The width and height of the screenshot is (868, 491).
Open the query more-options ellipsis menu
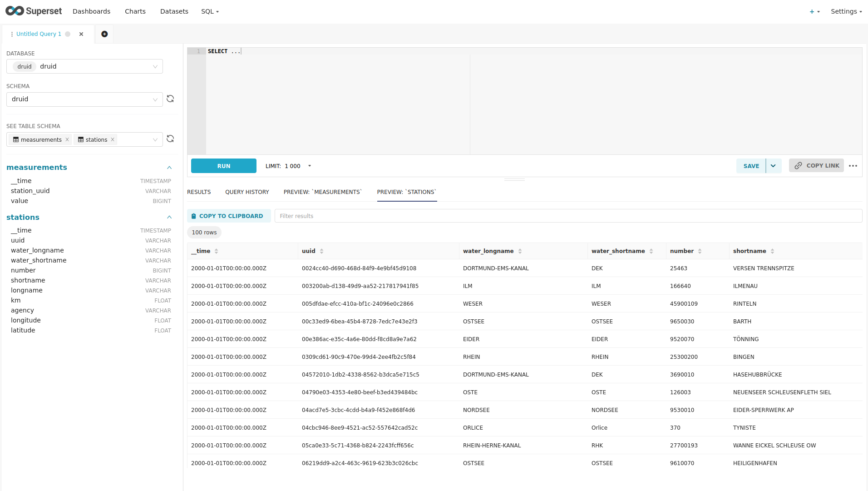853,166
